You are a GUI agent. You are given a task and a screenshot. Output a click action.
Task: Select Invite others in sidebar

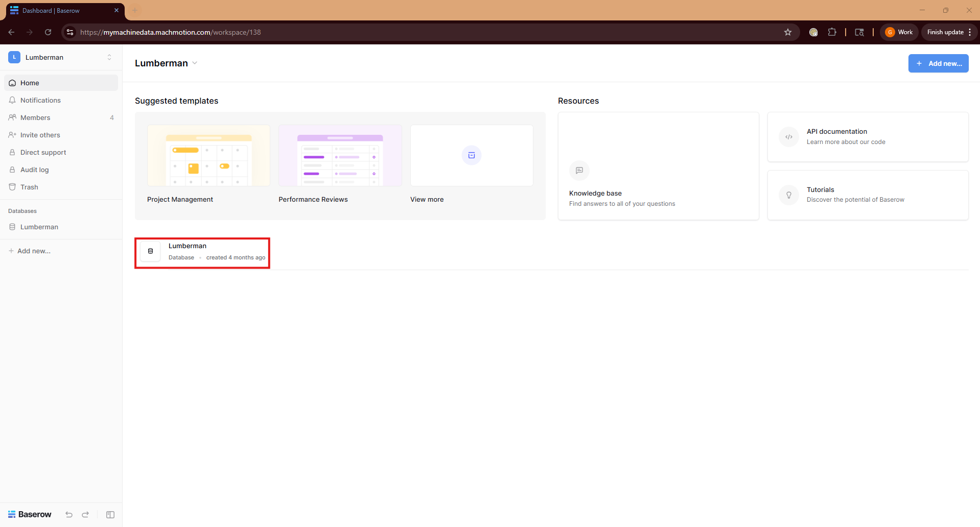61,135
